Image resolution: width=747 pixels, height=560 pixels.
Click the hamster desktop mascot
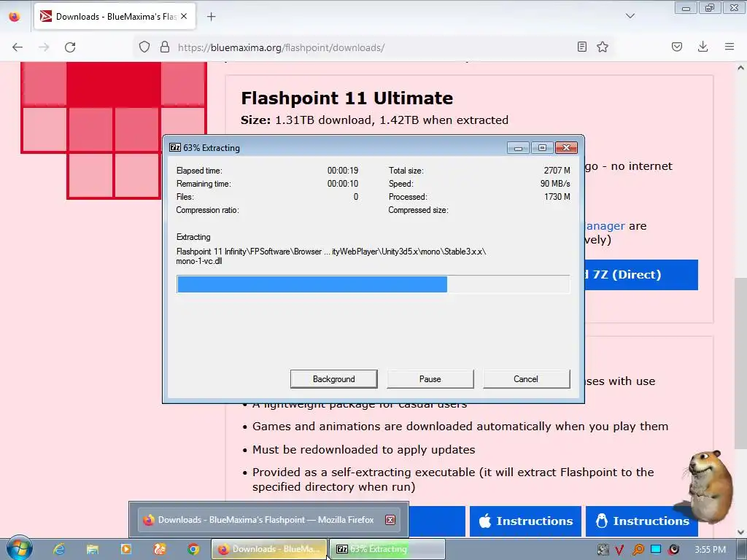pyautogui.click(x=708, y=486)
